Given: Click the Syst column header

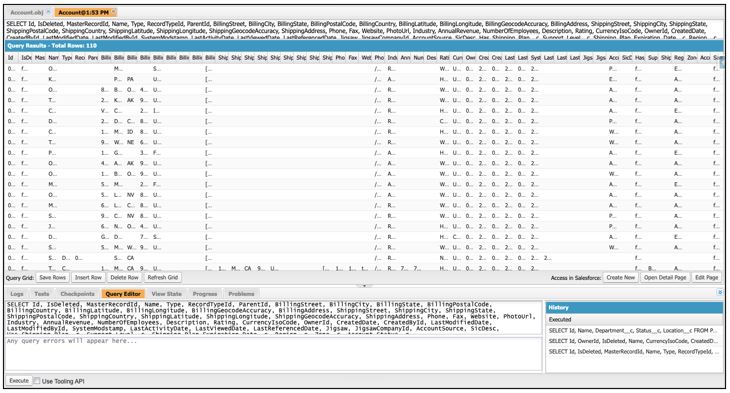Looking at the screenshot, I should pos(536,58).
